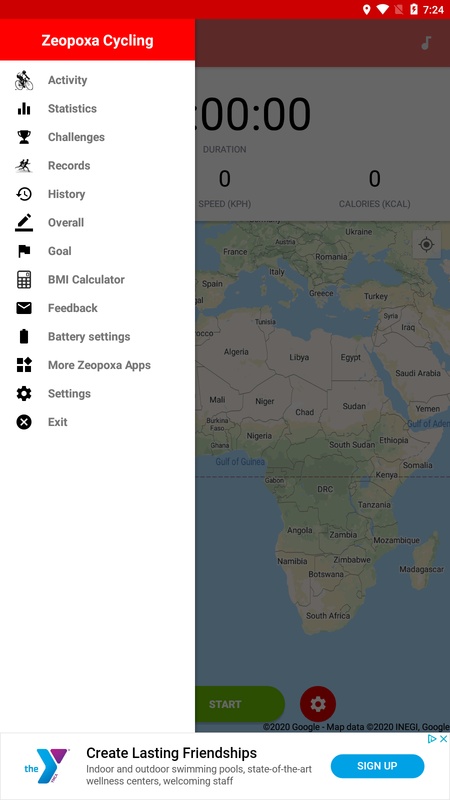Screen dimensions: 450x800
Task: Tap the map on Egypt
Action: click(x=351, y=358)
